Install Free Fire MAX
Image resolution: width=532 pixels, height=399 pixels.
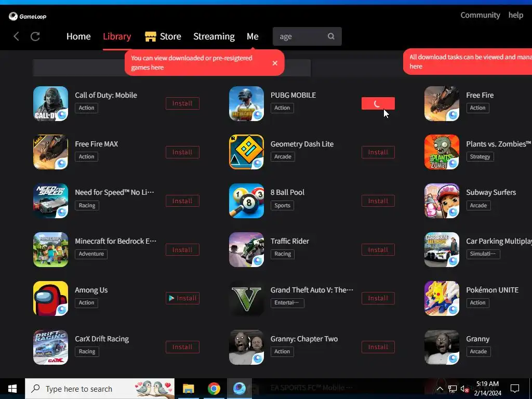(x=182, y=152)
